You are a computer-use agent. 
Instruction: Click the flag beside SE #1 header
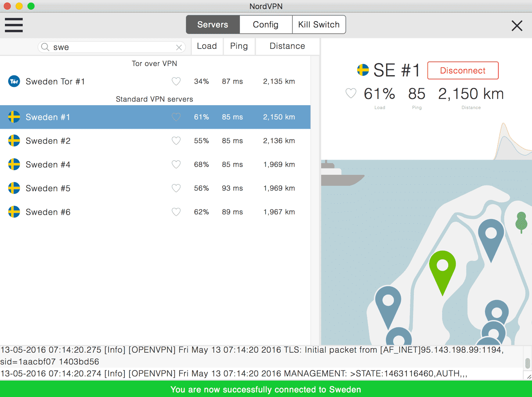click(363, 70)
